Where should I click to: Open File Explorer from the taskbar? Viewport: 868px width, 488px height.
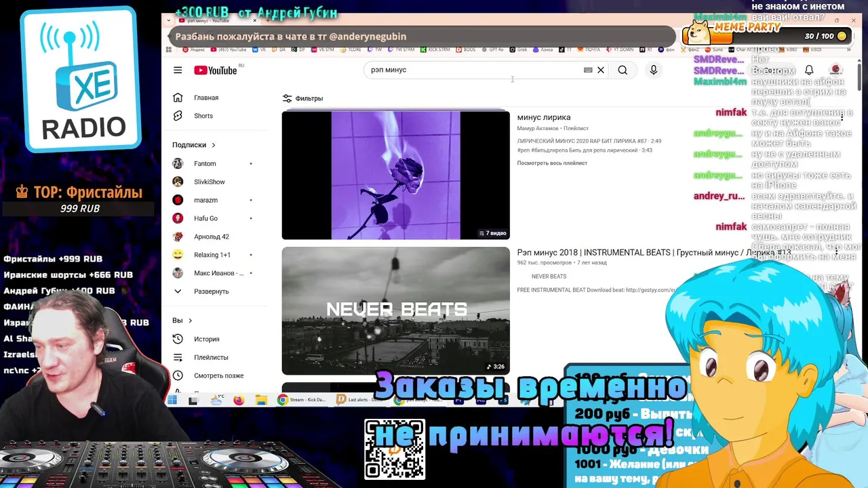pyautogui.click(x=262, y=400)
